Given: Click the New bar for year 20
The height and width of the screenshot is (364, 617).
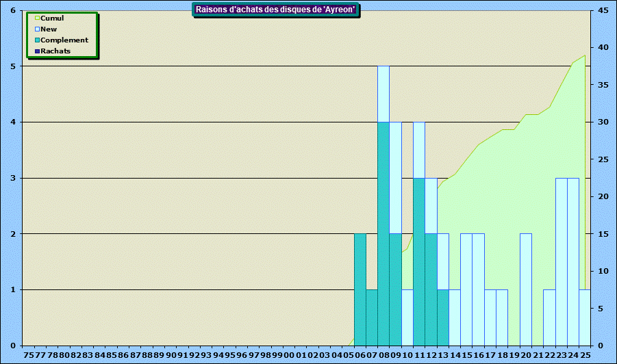Looking at the screenshot, I should pos(526,289).
